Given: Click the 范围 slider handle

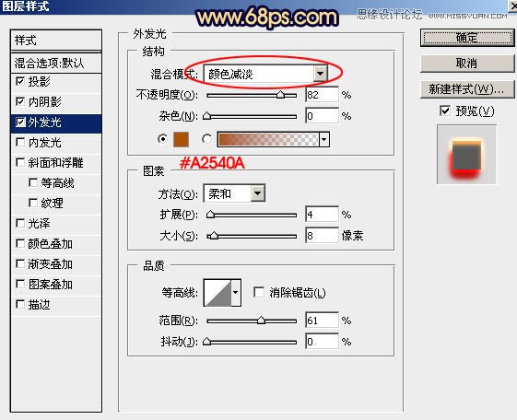Looking at the screenshot, I should pyautogui.click(x=261, y=321).
